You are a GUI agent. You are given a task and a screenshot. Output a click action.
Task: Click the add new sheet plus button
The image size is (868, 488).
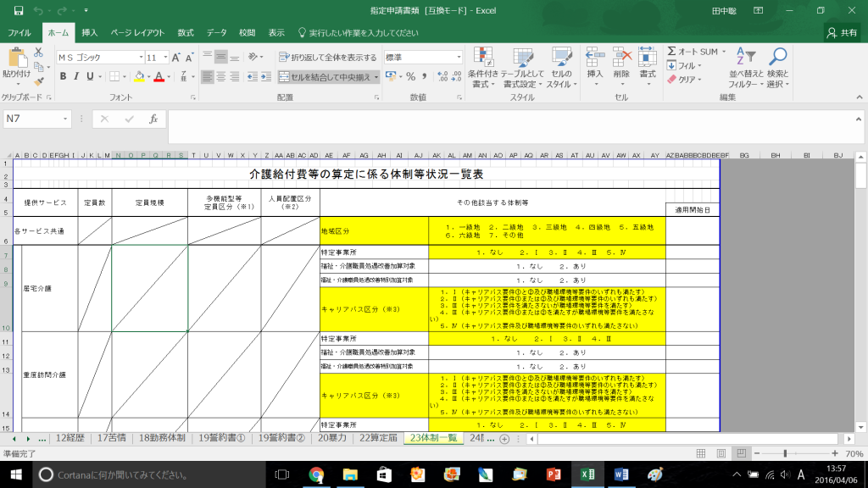(504, 439)
